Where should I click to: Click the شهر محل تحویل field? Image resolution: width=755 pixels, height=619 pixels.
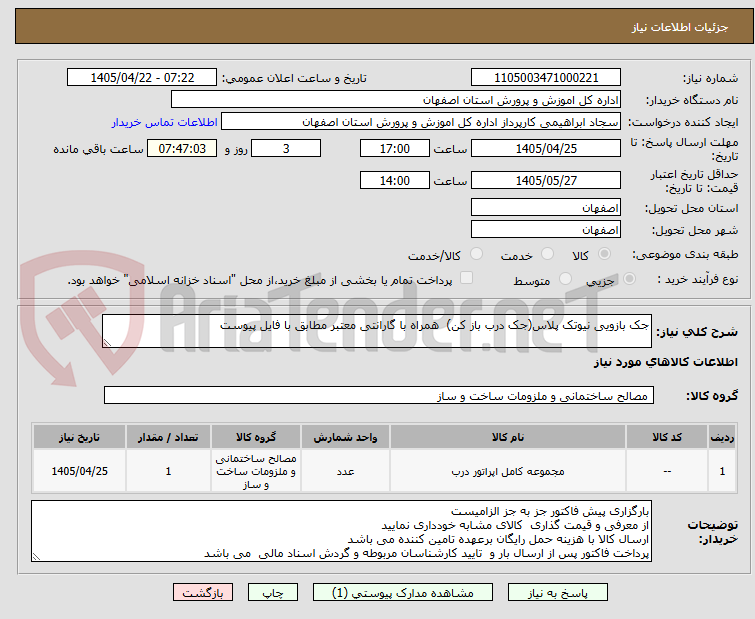click(546, 230)
